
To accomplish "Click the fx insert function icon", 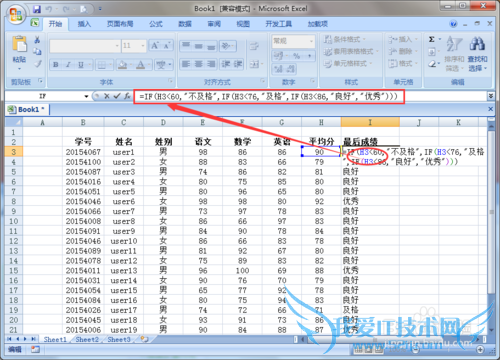I will 127,96.
